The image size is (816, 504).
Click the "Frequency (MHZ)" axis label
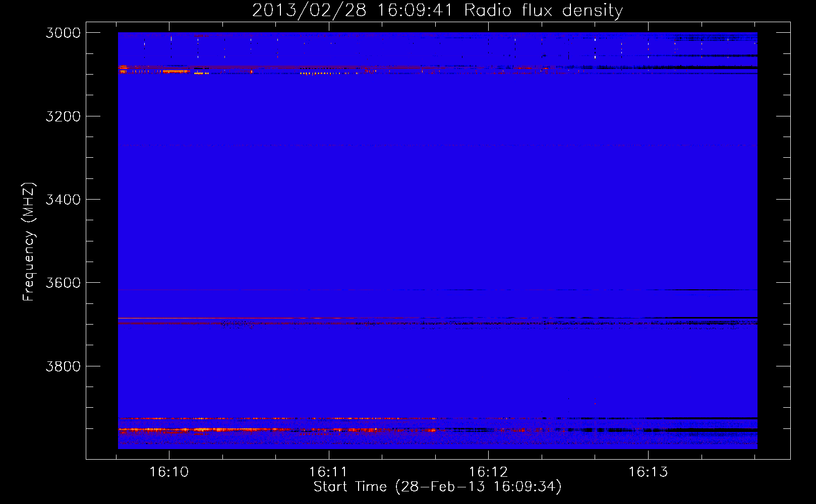pos(29,242)
